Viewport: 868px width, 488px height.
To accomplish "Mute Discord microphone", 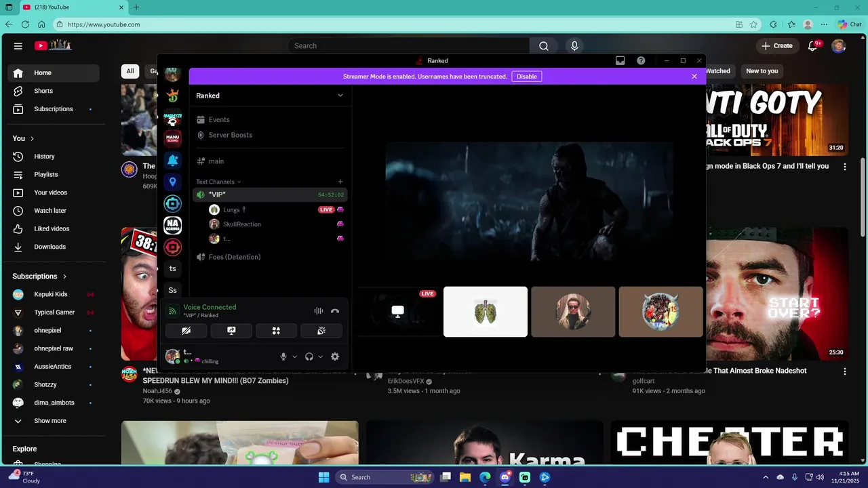I will (x=284, y=357).
